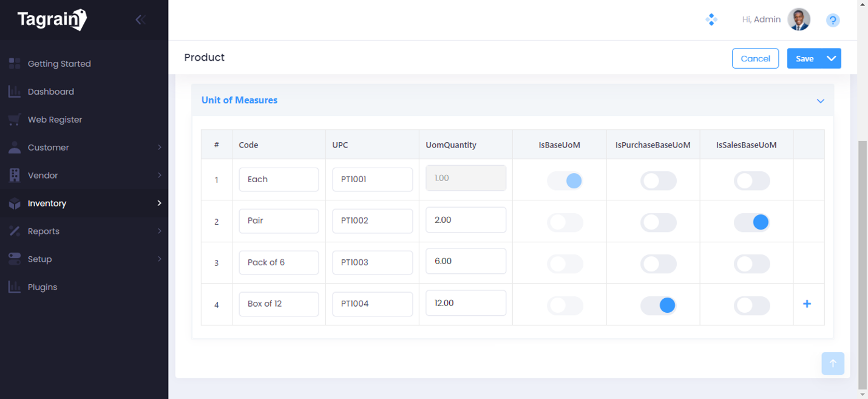
Task: Click the UomQuantity field showing 12.00
Action: tap(466, 303)
